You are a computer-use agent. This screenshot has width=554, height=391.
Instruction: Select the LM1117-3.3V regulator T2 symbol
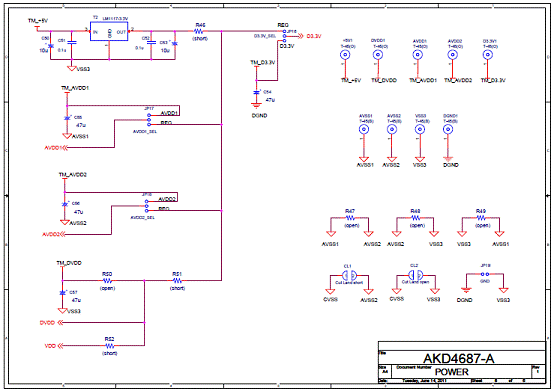pyautogui.click(x=109, y=31)
